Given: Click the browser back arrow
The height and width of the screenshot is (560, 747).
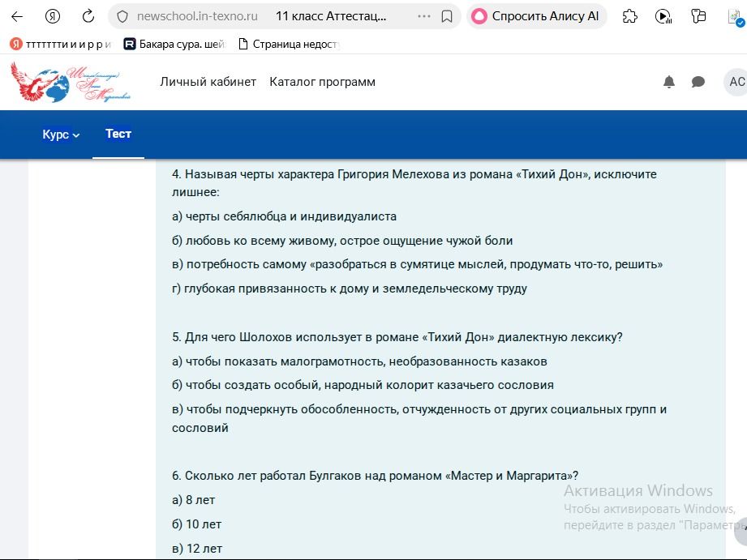Looking at the screenshot, I should 17,17.
